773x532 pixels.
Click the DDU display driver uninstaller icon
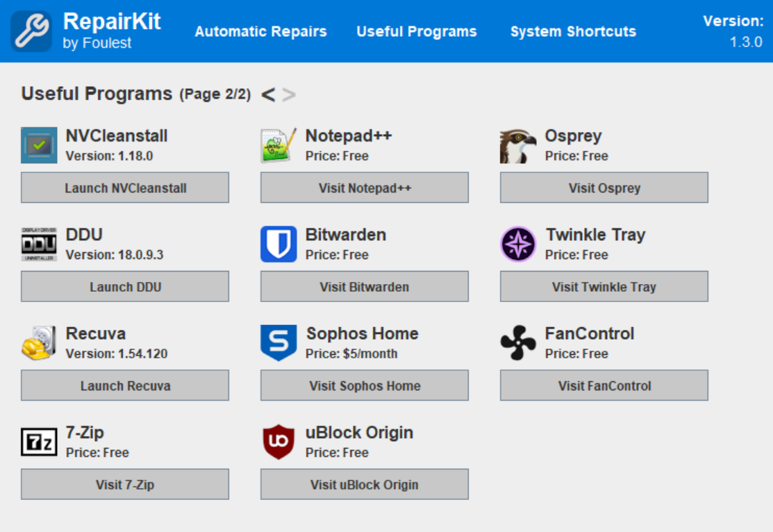[39, 244]
